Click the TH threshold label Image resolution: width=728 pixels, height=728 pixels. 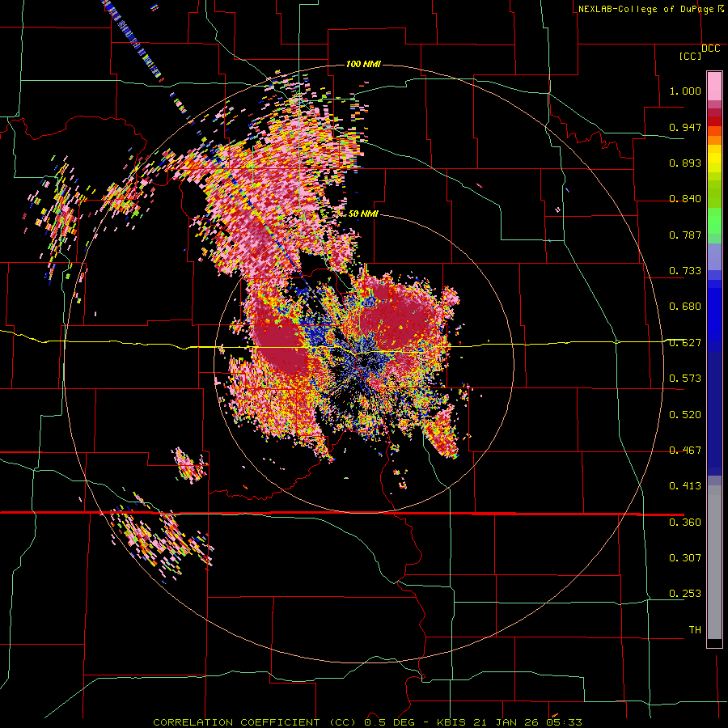695,630
